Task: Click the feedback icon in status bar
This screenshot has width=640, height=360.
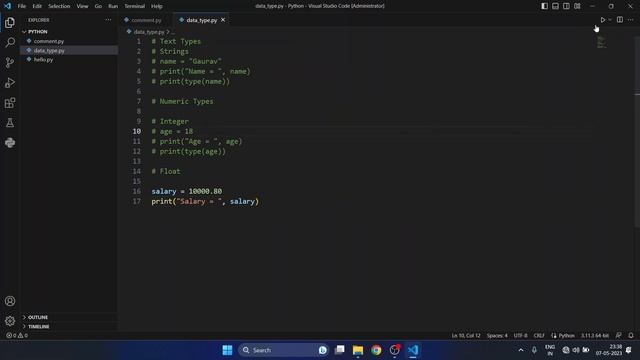Action: point(619,336)
